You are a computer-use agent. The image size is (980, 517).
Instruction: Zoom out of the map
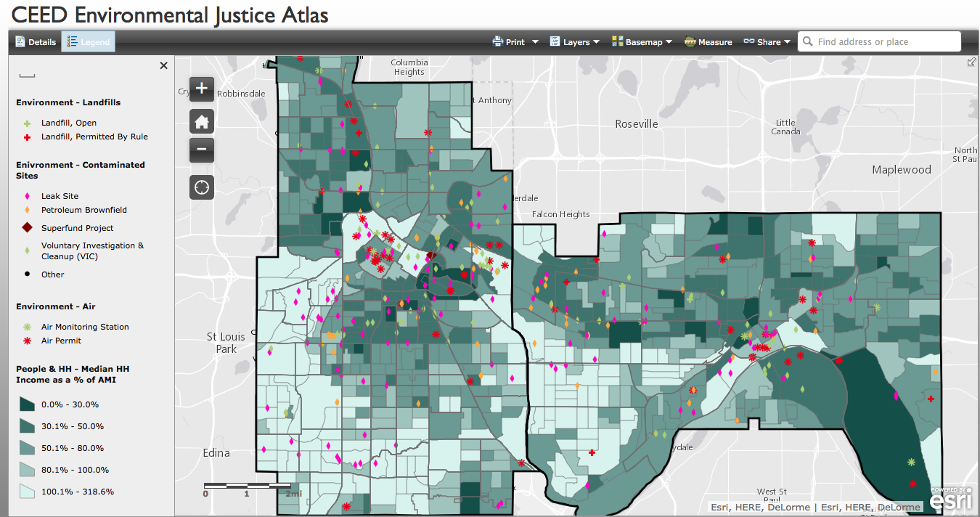(x=202, y=150)
